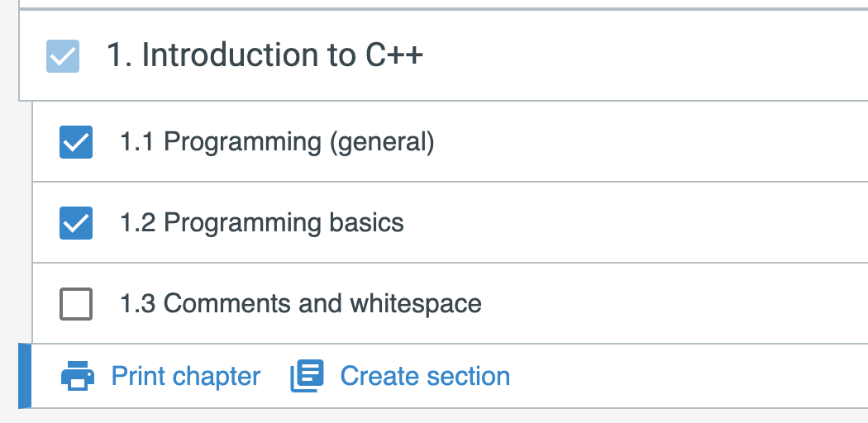Click the Create section link text

coord(425,376)
